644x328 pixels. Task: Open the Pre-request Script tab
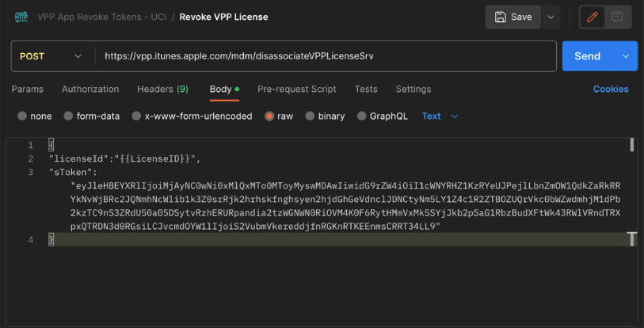[x=297, y=89]
